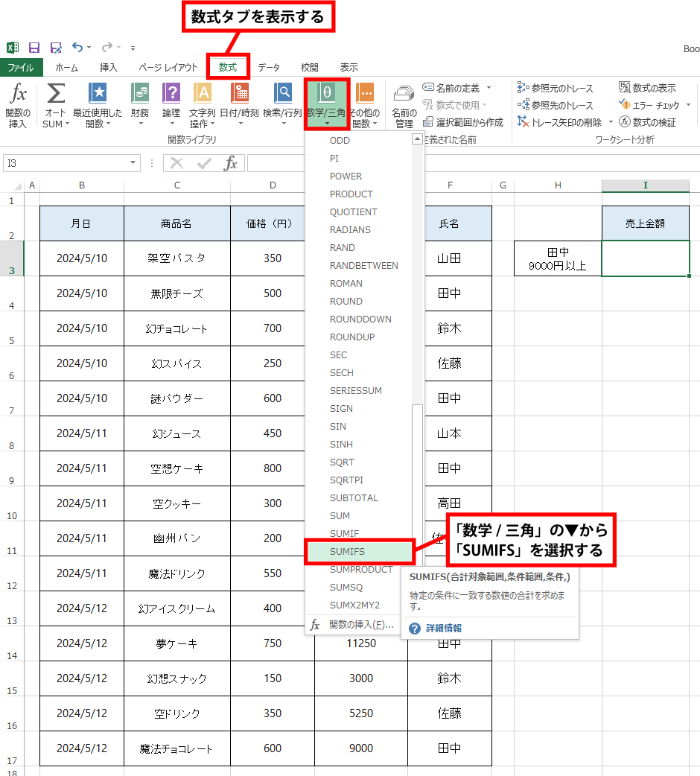The image size is (700, 776).
Task: Click the second save icon with pencil
Action: [56, 48]
